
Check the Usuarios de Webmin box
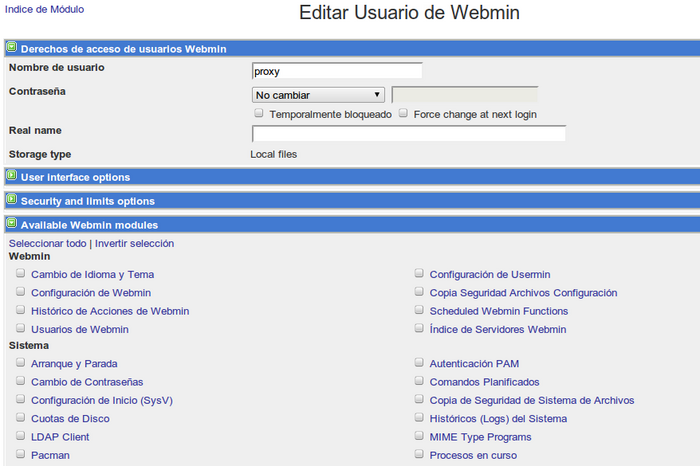click(x=20, y=328)
